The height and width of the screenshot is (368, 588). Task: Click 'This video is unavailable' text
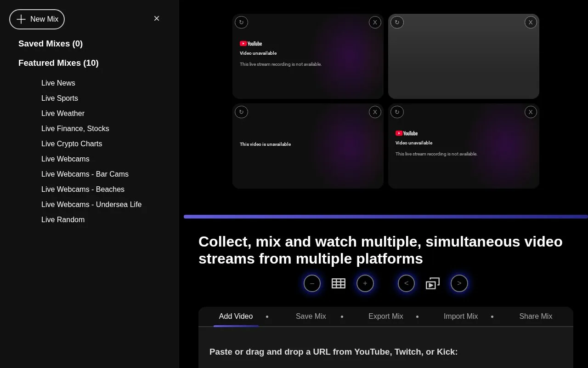tap(265, 144)
